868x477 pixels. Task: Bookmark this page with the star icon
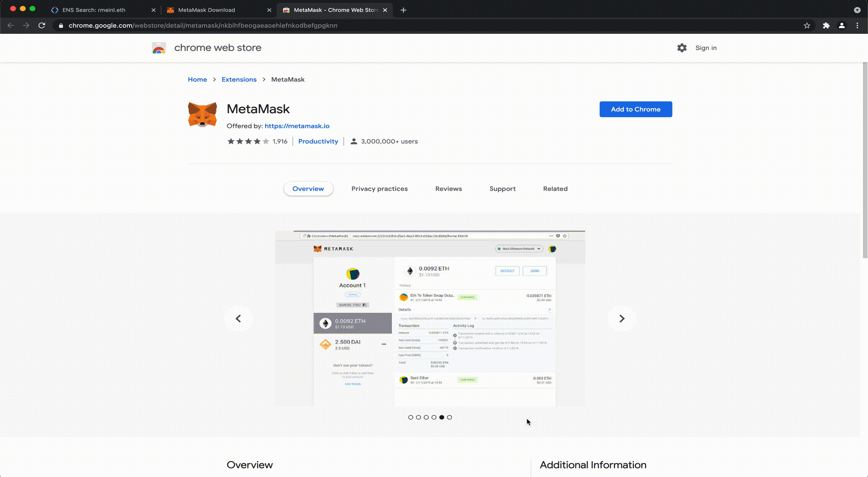[x=807, y=26]
